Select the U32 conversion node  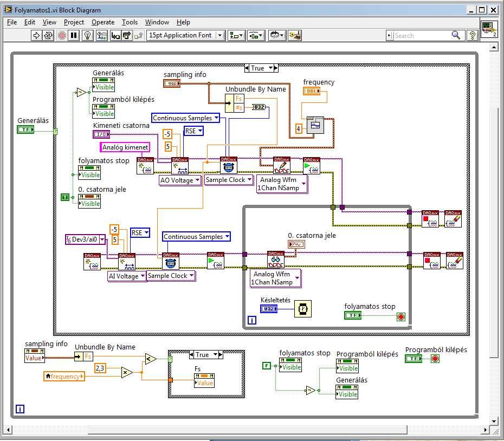(x=259, y=107)
